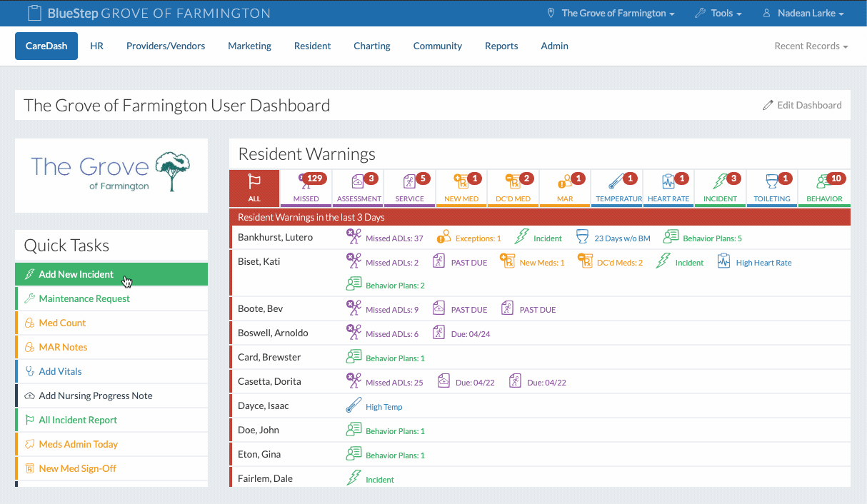Click the Temperature warnings thermometer icon
Image resolution: width=867 pixels, height=504 pixels.
[x=616, y=183]
